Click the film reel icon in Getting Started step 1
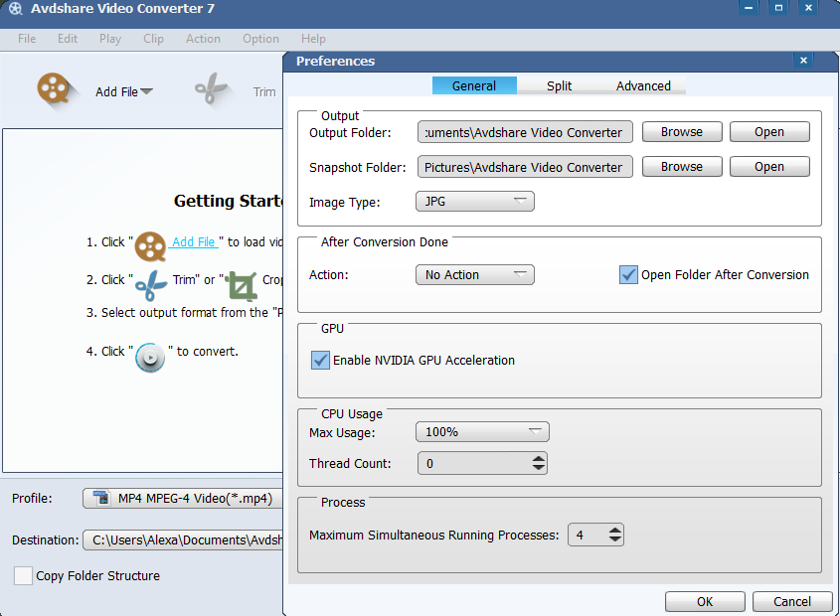This screenshot has height=616, width=840. pyautogui.click(x=150, y=246)
